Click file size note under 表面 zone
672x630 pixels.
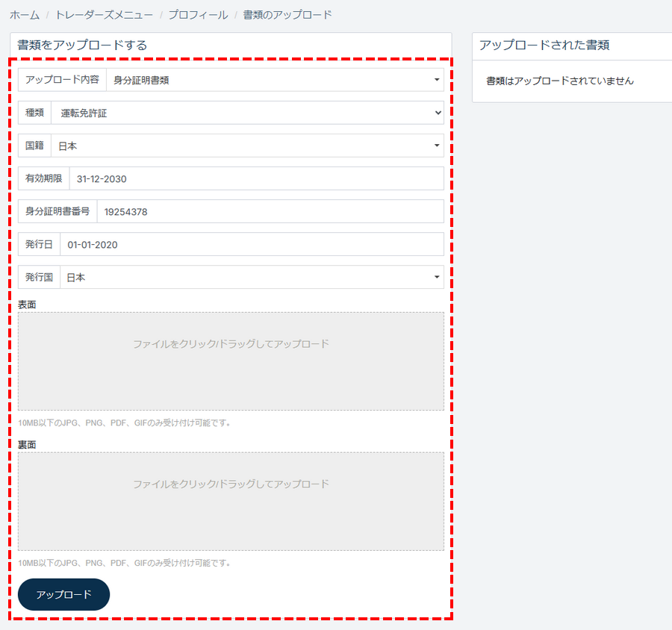(124, 423)
